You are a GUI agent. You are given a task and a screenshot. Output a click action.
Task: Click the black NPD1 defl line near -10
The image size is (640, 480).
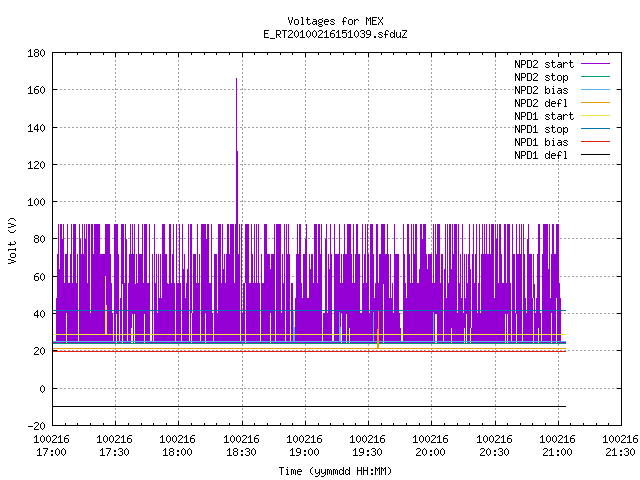(x=309, y=407)
